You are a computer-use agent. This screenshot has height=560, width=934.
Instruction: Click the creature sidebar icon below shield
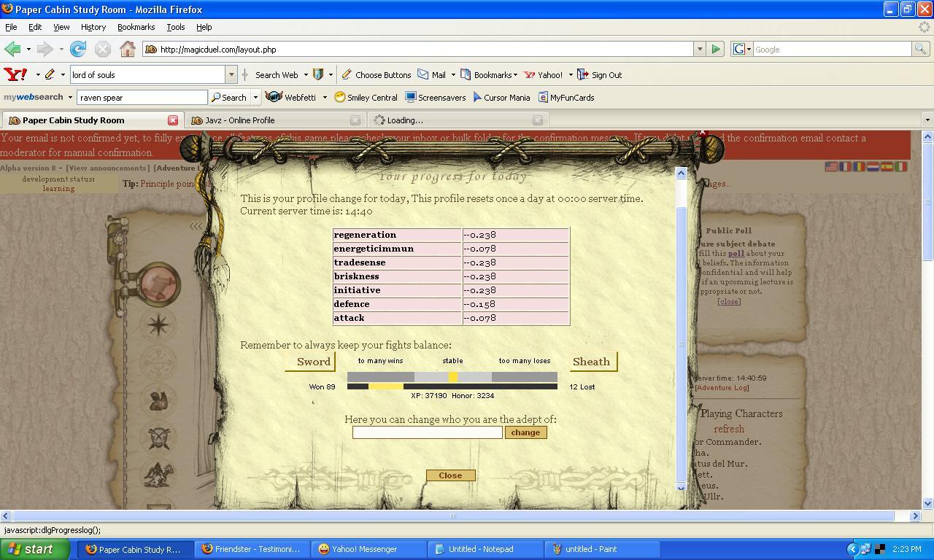[x=158, y=475]
